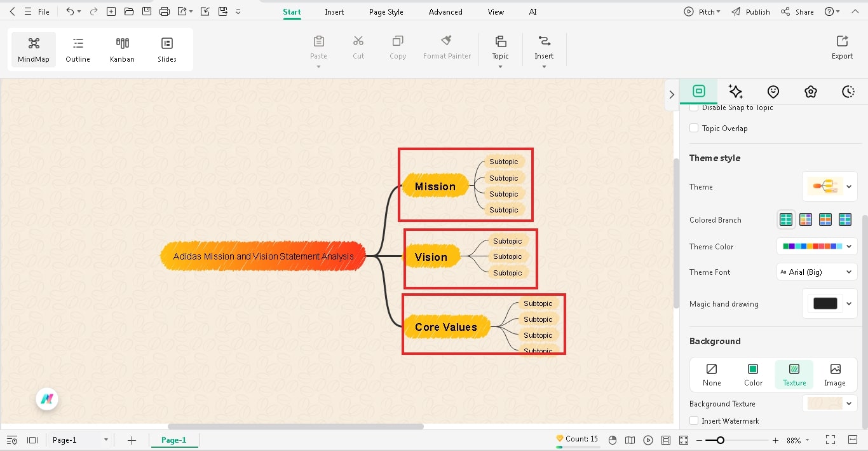Select the third Colored Branch option
Viewport: 868px width, 451px height.
[825, 219]
